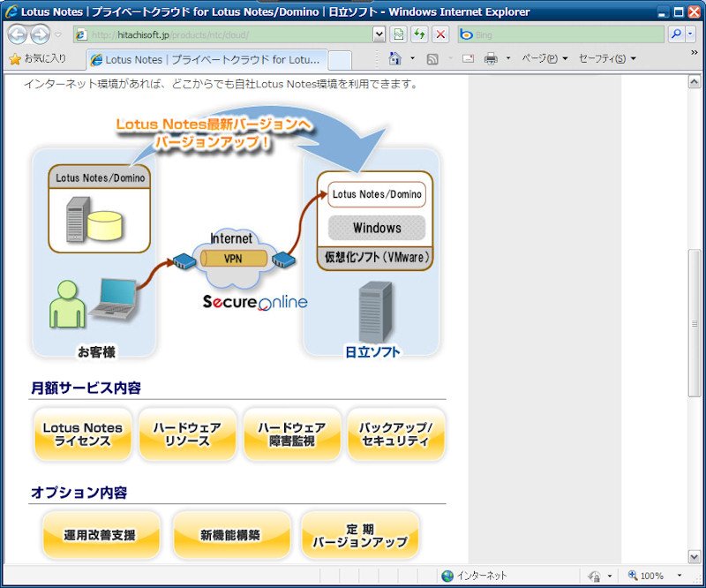
Task: Expand the protected mode dropdown arrow
Action: pos(610,576)
